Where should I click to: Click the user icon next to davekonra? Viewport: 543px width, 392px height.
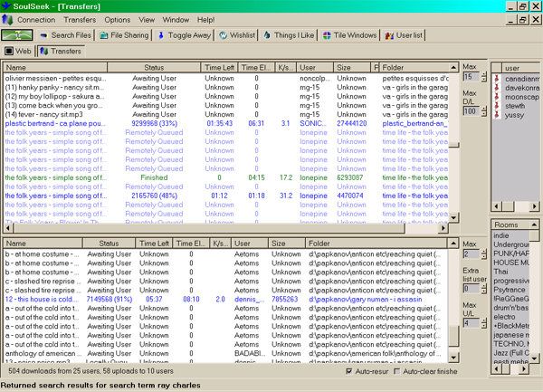tap(497, 88)
